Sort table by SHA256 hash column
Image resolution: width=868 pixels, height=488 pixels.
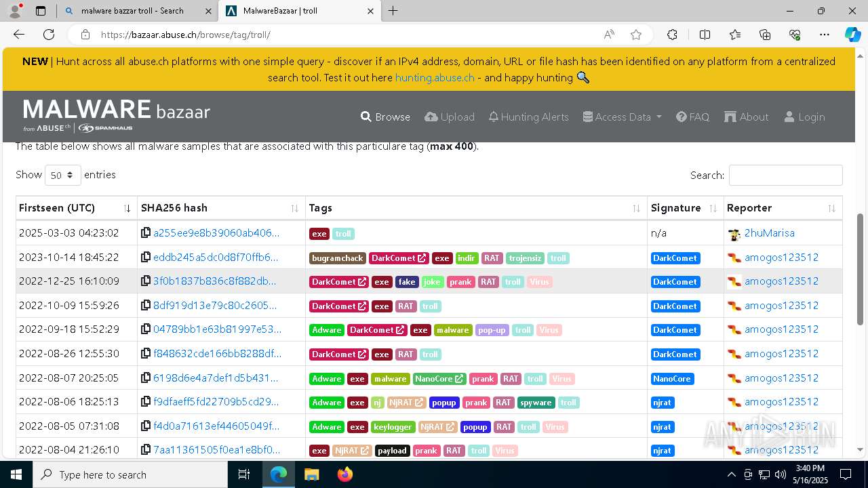220,208
